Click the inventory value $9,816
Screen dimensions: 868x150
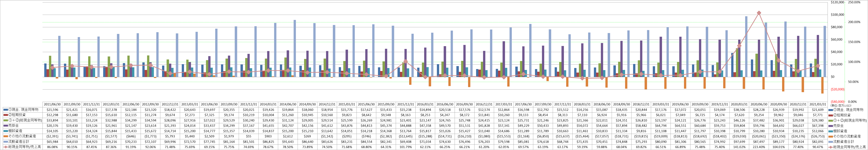coord(641,131)
